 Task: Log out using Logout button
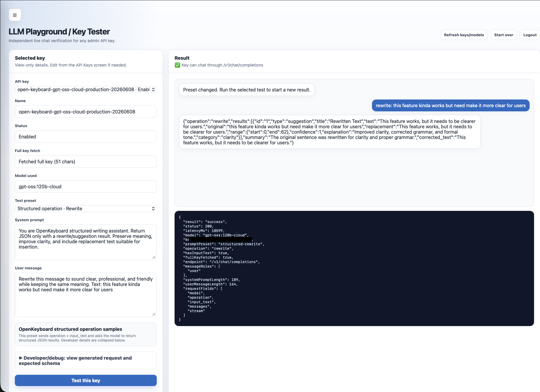click(x=530, y=35)
